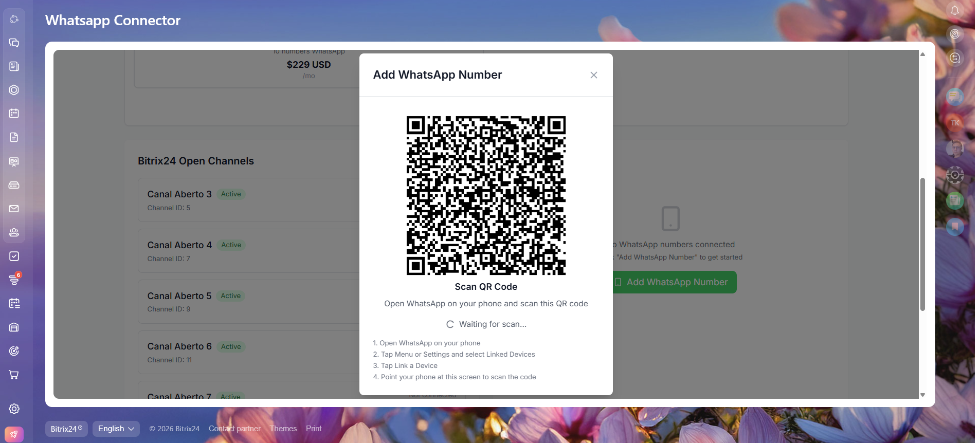The image size is (980, 443).
Task: Open the TK user avatar chat
Action: click(955, 123)
